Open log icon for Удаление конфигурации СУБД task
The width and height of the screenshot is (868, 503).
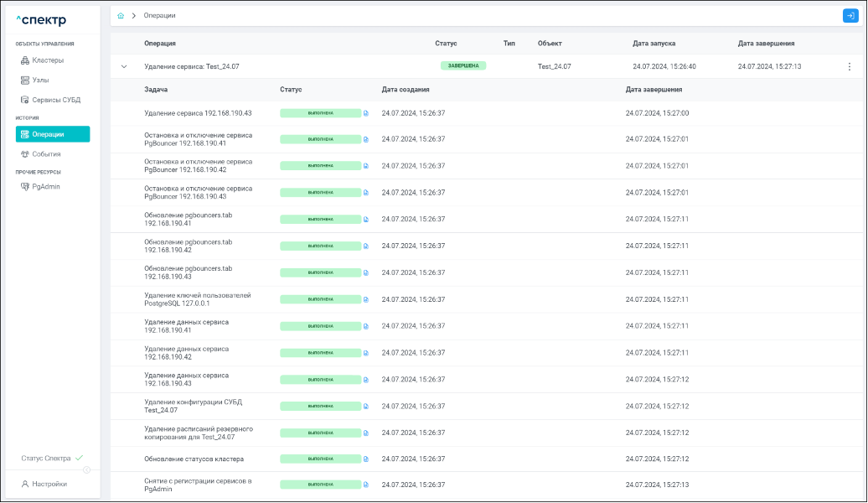[x=366, y=407]
